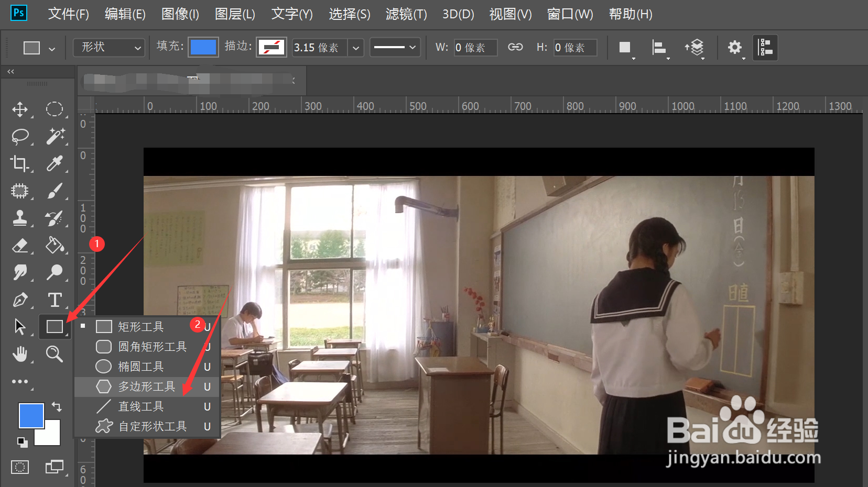The image size is (868, 487).
Task: Open the 窗口(W) menu
Action: click(570, 14)
